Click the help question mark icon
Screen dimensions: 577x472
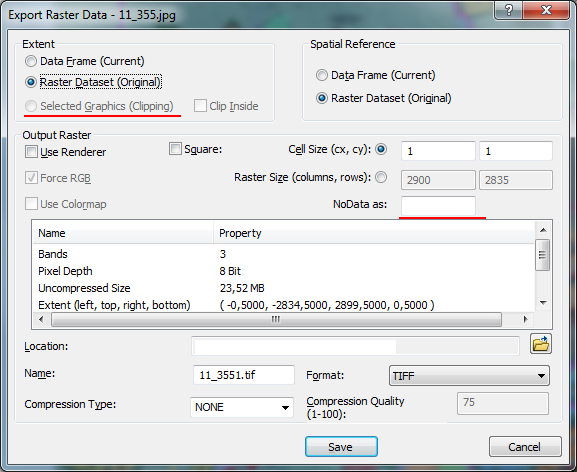click(x=509, y=10)
